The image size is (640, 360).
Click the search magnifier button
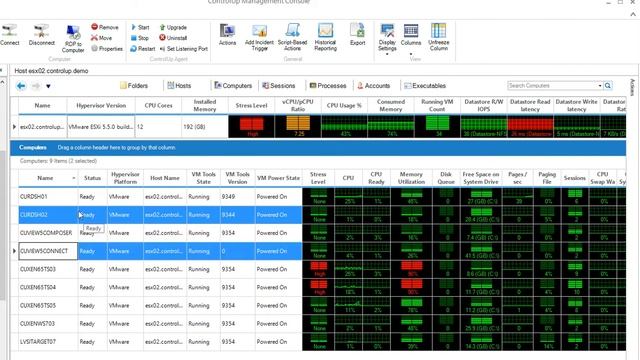(x=608, y=86)
